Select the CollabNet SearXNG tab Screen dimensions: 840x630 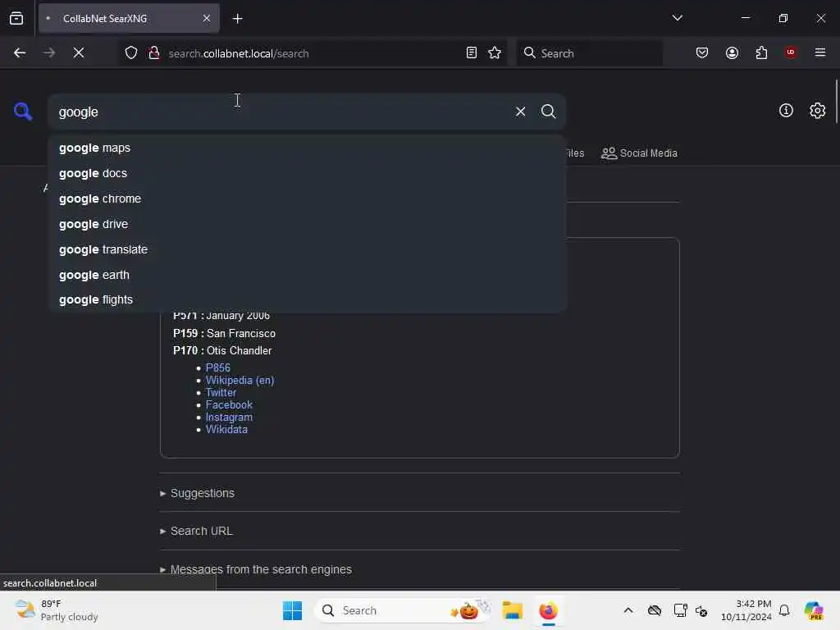[x=129, y=18]
